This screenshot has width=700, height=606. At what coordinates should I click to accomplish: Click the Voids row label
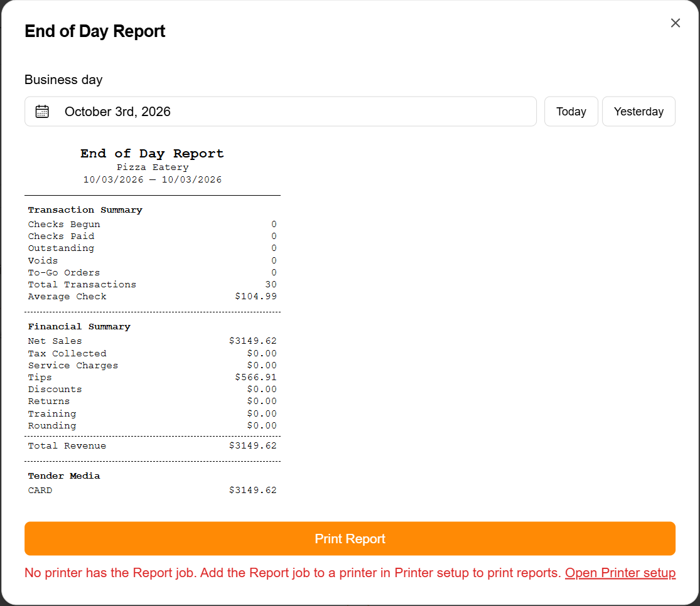[43, 260]
